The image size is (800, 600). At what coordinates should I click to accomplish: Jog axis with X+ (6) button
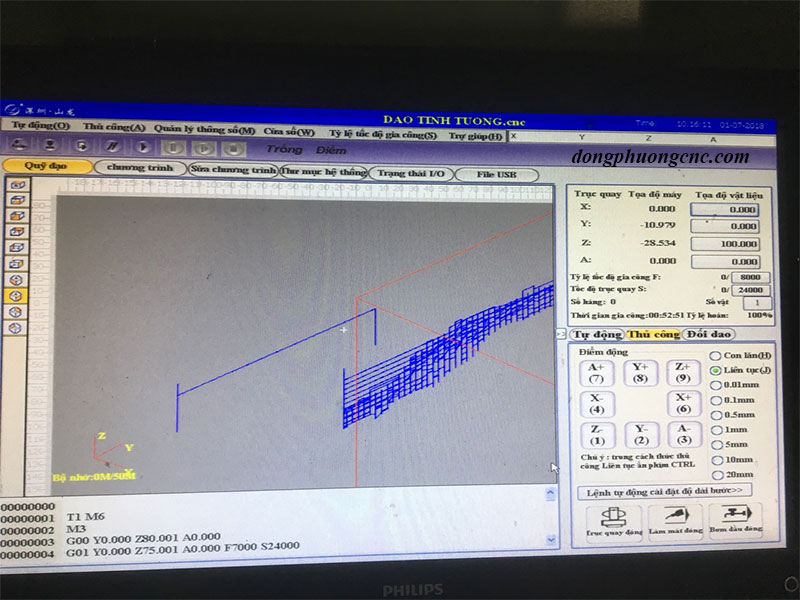pos(683,403)
